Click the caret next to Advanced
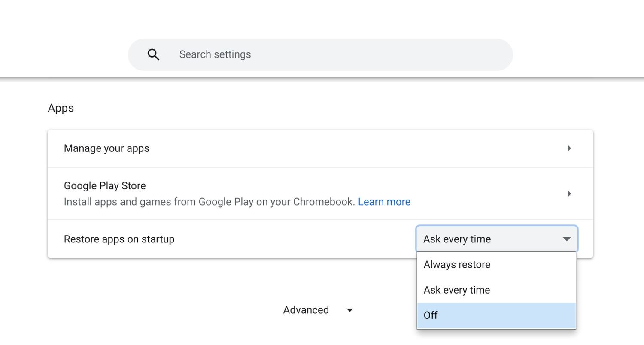Screen dimensions: 644x345 350,310
